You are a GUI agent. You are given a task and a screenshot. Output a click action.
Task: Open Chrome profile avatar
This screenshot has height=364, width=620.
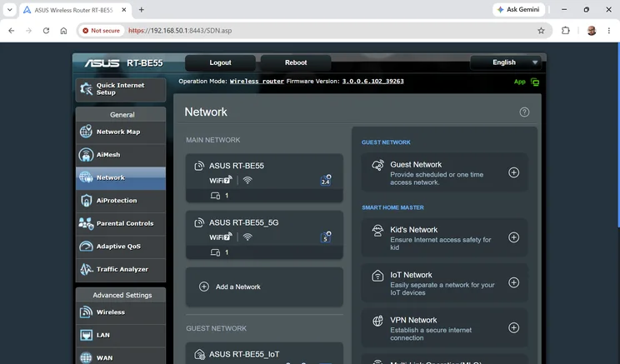coord(592,31)
